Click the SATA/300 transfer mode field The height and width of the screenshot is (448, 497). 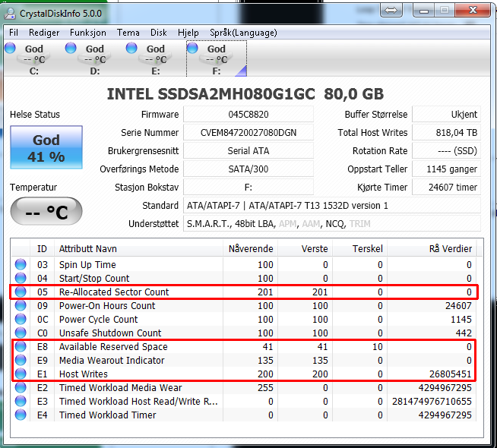click(248, 169)
